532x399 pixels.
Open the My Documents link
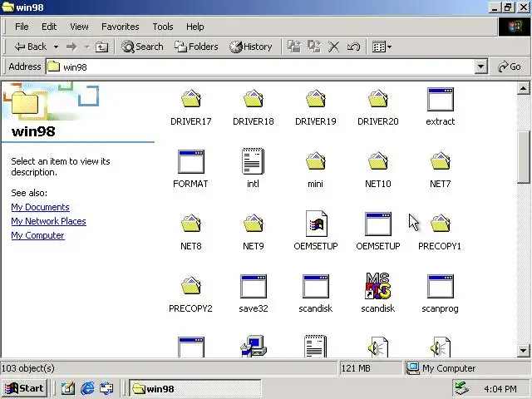[x=40, y=207]
